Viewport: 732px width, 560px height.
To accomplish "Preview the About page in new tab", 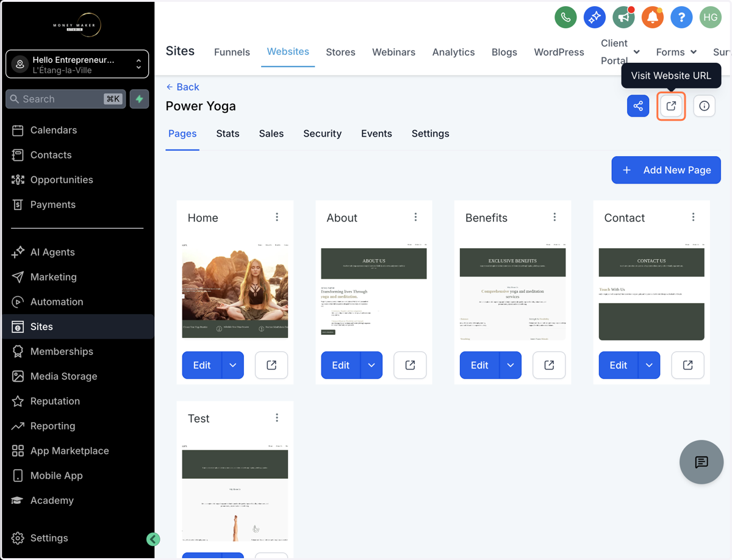I will pos(410,365).
